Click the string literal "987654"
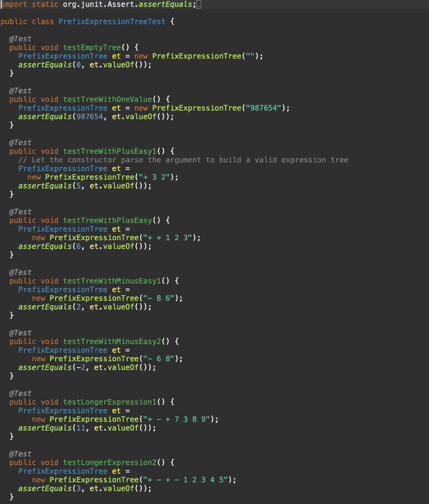Screen dimensions: 429x504 264,108
